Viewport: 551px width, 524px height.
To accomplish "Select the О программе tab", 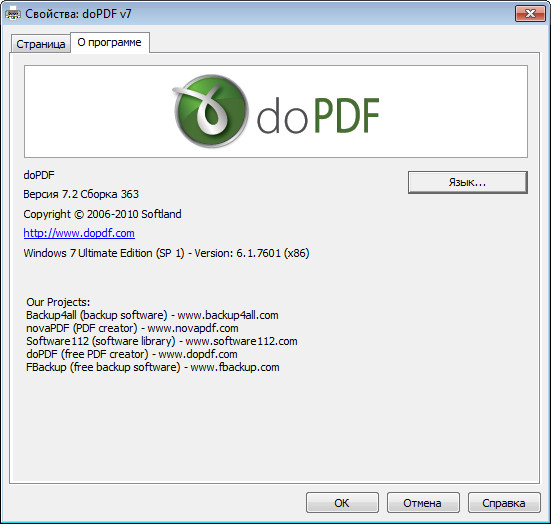I will click(110, 43).
